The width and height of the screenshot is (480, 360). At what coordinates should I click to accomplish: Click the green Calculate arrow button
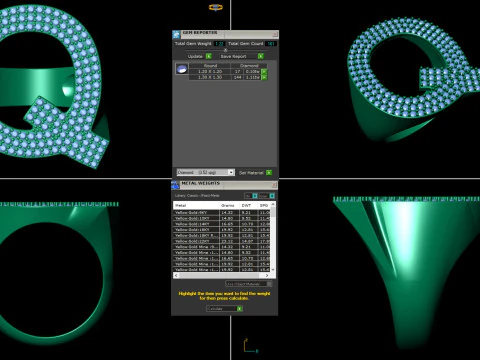tap(240, 309)
